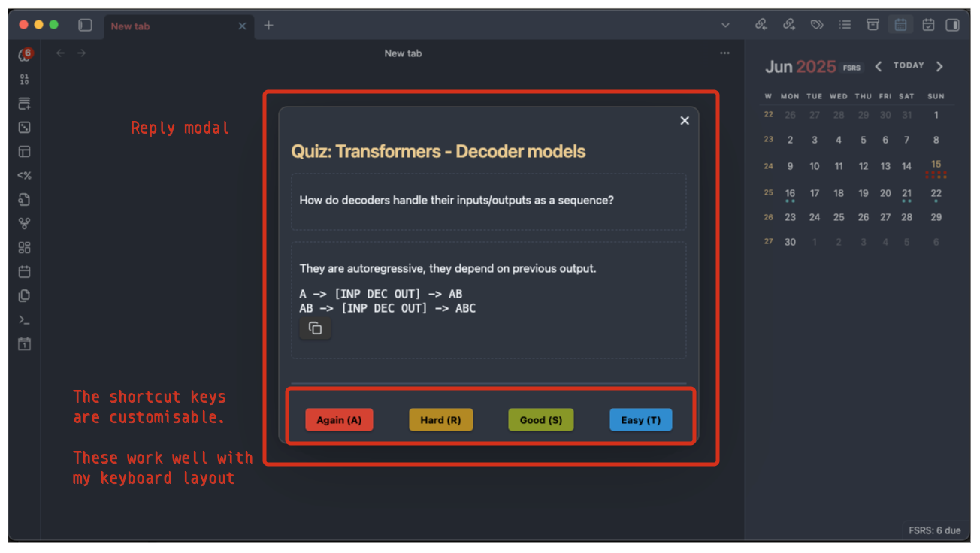Viewport: 980px width, 553px height.
Task: Open the brain review icon with badge 6
Action: 25,55
